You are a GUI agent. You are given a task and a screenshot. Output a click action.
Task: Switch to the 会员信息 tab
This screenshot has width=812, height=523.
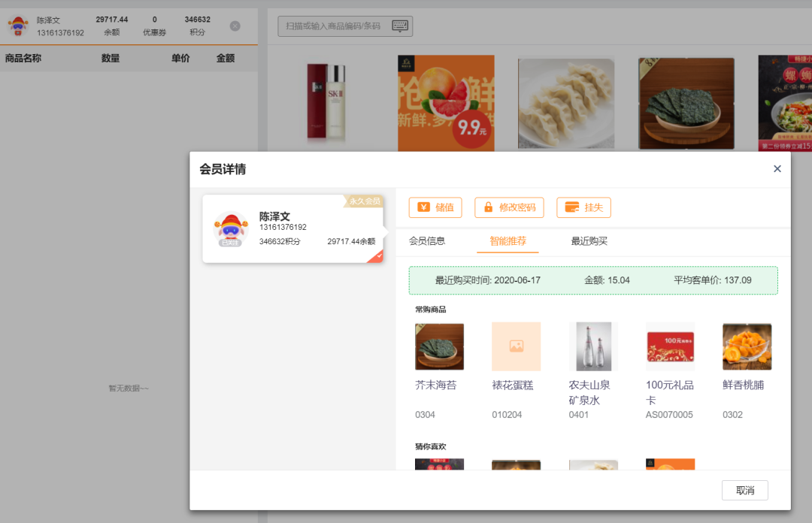(427, 240)
